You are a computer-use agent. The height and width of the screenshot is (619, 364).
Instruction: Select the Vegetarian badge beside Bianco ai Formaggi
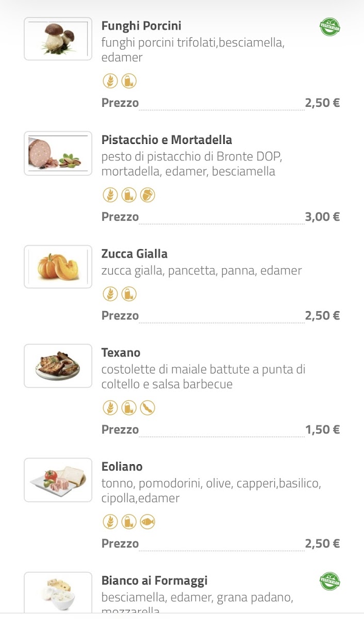point(329,581)
